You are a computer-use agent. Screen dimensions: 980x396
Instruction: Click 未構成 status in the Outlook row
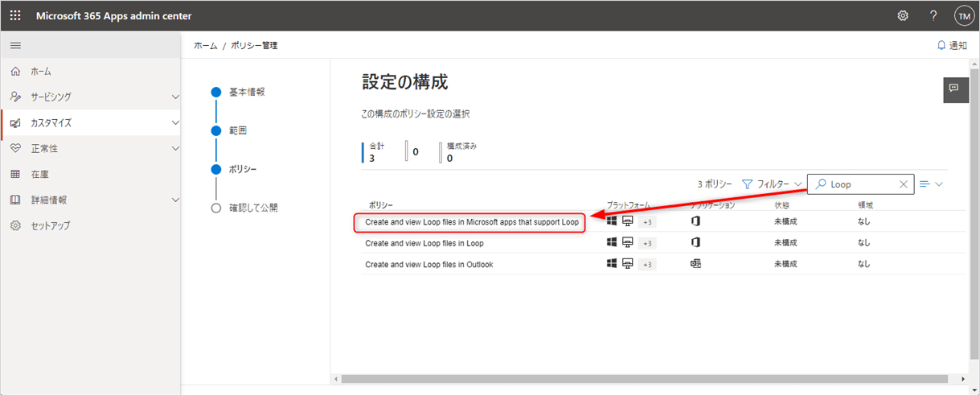(785, 264)
